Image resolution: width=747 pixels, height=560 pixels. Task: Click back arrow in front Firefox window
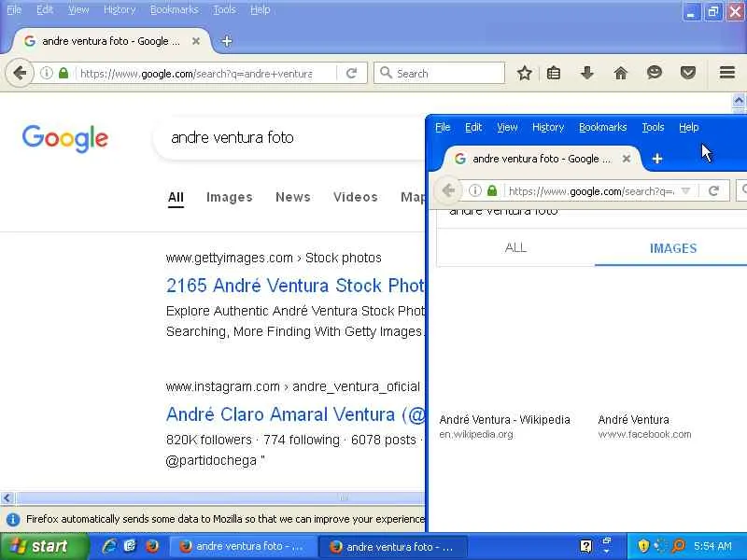click(x=448, y=191)
